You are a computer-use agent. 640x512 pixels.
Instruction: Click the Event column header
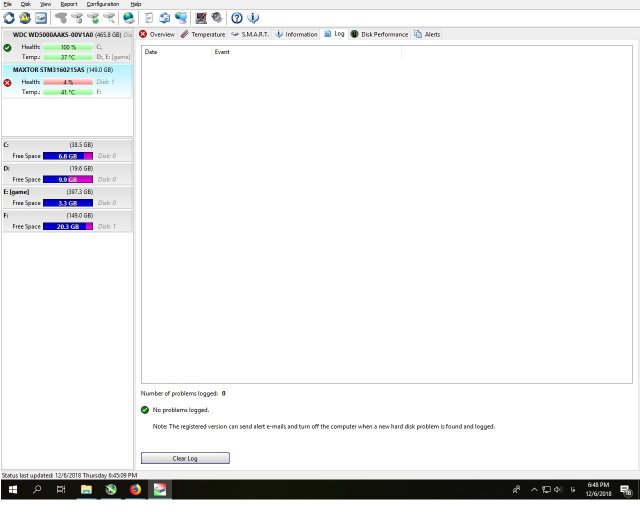(x=222, y=51)
